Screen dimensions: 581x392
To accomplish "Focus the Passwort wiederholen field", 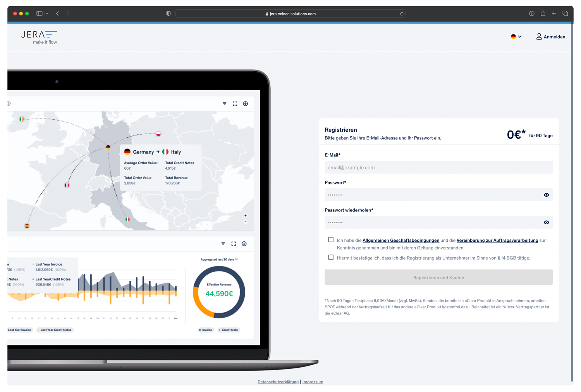I will pos(438,222).
